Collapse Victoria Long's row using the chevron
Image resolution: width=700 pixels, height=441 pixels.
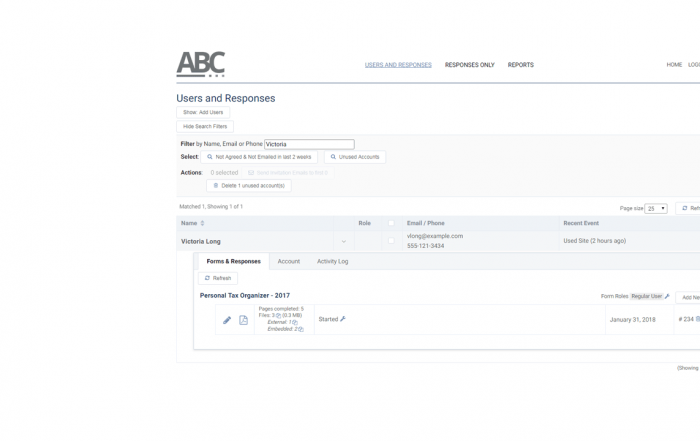coord(343,242)
